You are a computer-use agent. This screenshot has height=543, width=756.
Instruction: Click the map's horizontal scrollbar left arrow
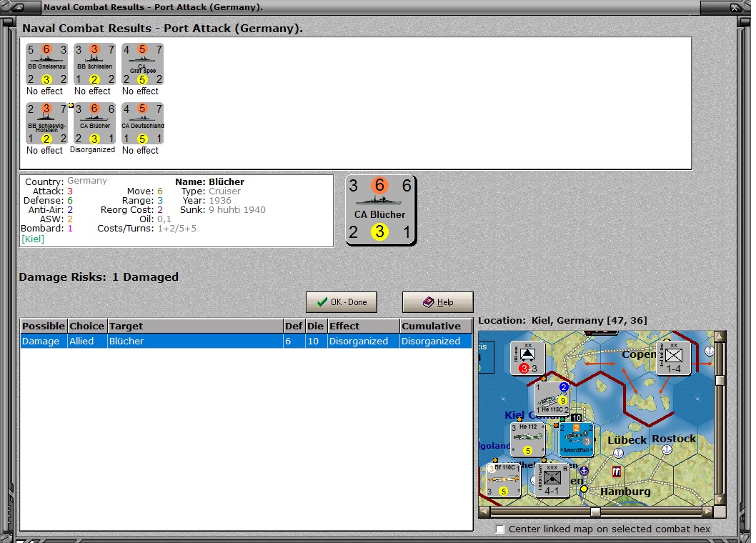[x=484, y=511]
